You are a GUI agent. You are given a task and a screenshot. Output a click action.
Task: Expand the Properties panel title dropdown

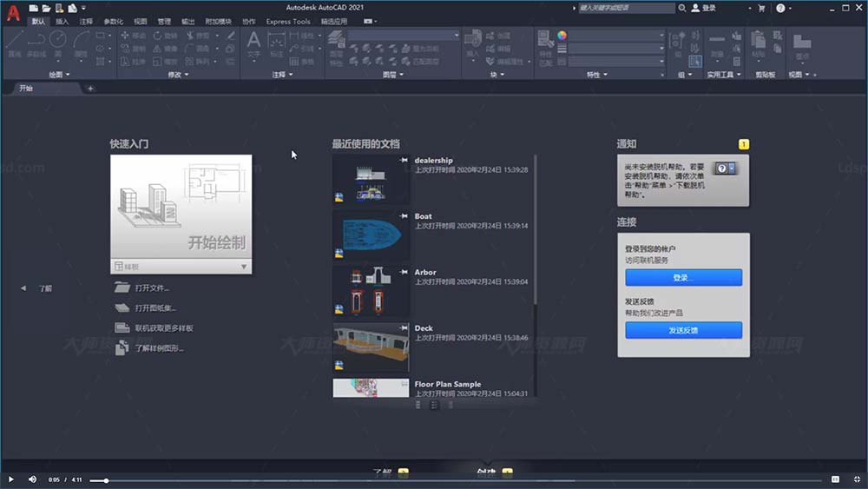coord(597,74)
